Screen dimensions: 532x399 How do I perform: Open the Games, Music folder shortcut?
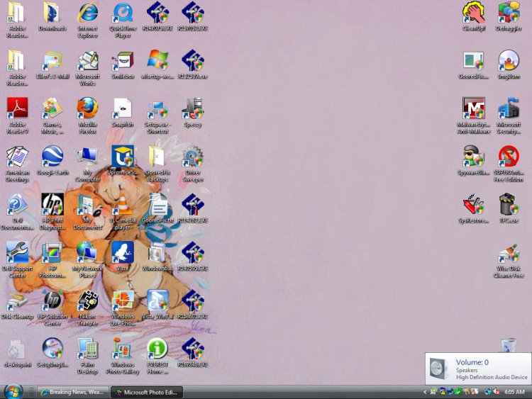52,116
